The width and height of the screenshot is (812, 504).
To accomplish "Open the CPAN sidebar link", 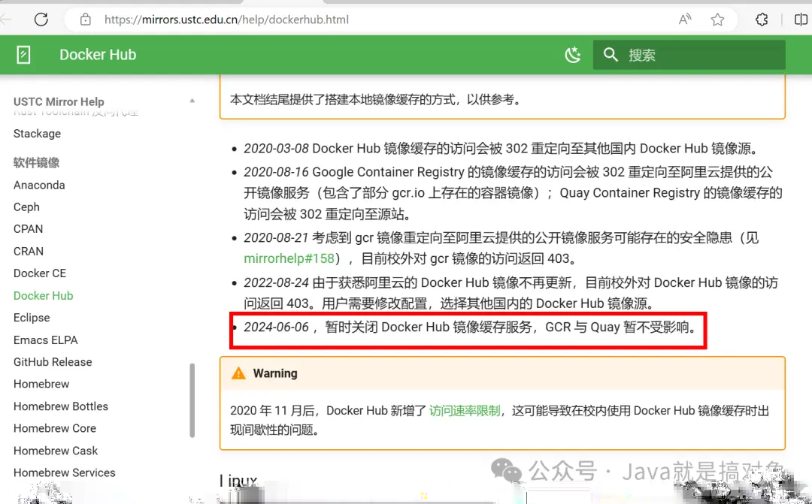I will (x=28, y=228).
